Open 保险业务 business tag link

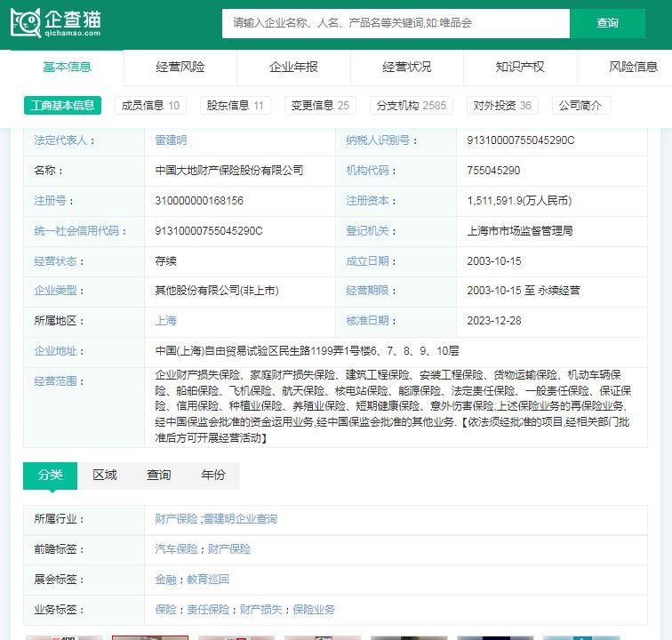coord(314,610)
